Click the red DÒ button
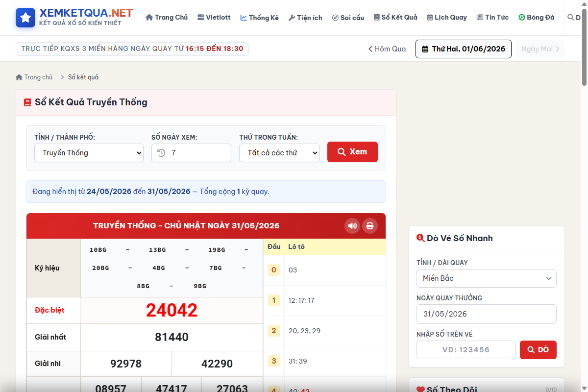 [538, 350]
